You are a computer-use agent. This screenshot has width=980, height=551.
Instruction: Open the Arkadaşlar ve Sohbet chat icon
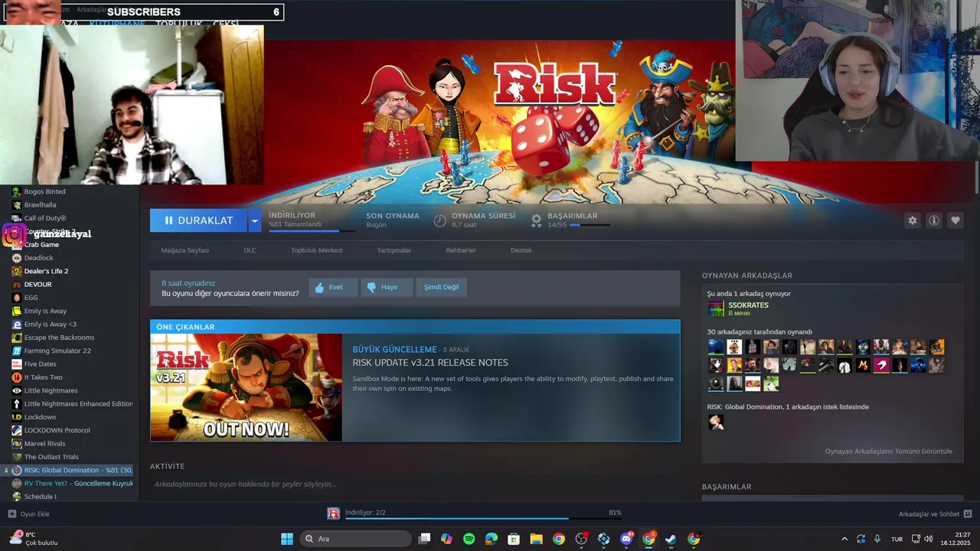[x=968, y=514]
